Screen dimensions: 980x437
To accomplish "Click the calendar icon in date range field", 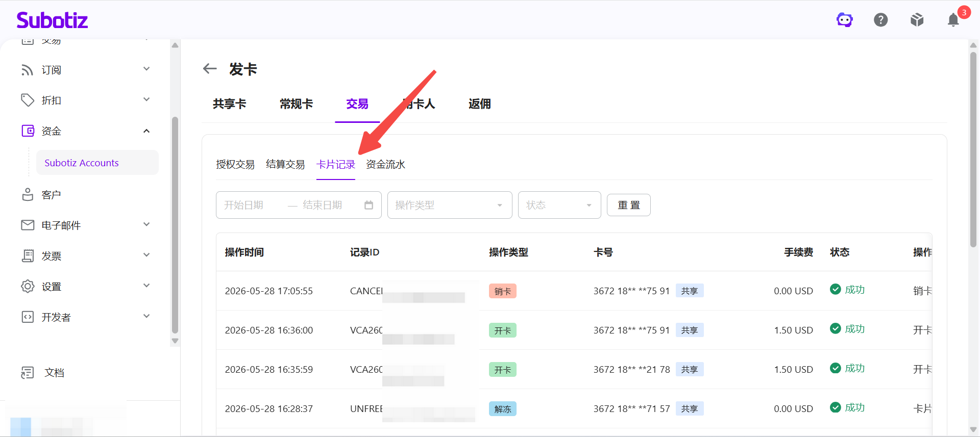I will (x=369, y=205).
